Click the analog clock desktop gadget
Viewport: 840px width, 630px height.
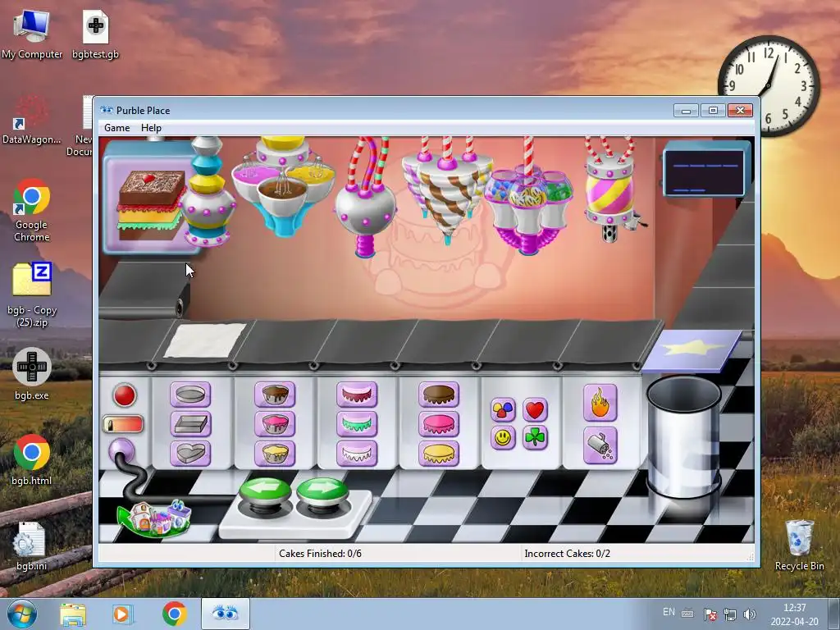tap(769, 85)
